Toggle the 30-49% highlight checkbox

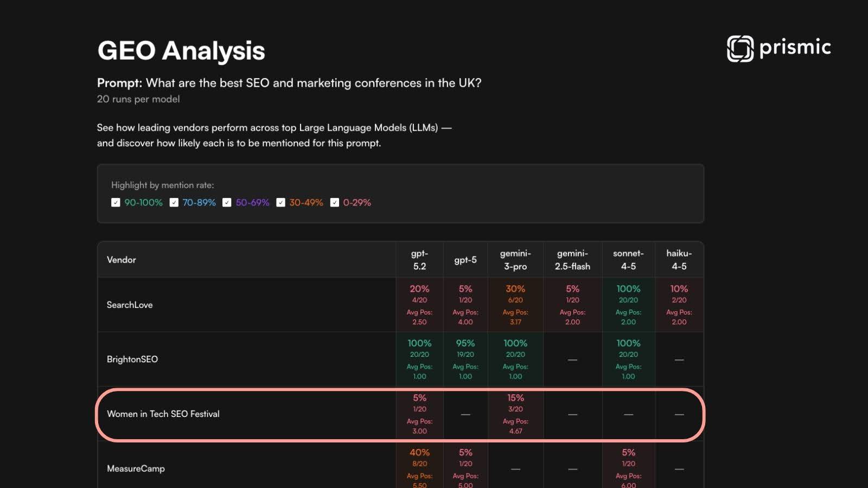pos(280,202)
